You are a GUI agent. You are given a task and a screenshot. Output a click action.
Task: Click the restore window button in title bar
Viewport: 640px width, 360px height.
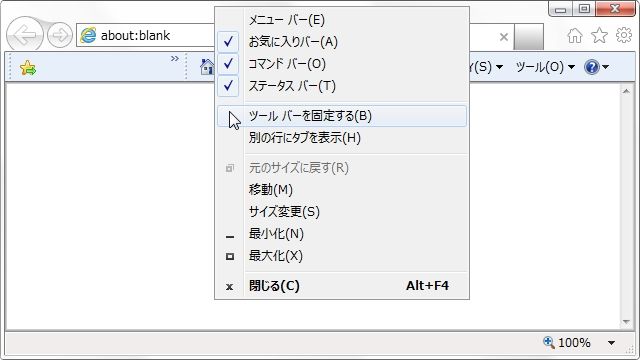tap(584, 9)
